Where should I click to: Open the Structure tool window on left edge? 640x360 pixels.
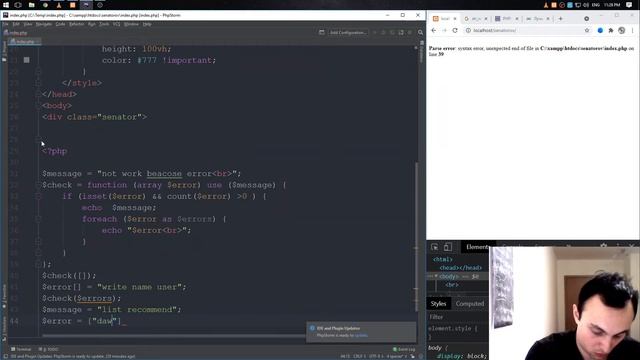4,329
